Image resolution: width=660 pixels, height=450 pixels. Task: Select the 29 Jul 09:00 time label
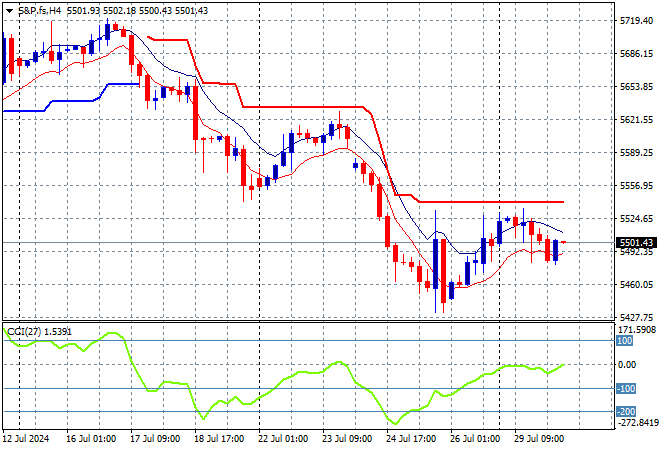point(539,439)
